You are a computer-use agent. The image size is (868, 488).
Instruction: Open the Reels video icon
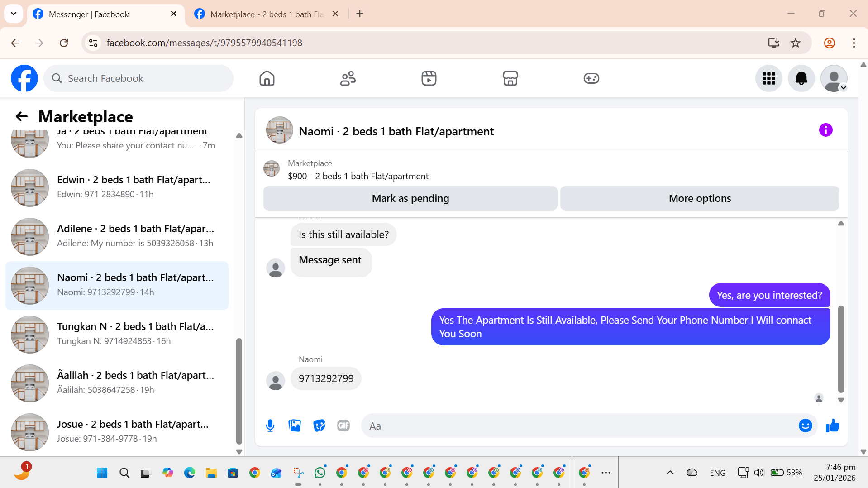(429, 78)
